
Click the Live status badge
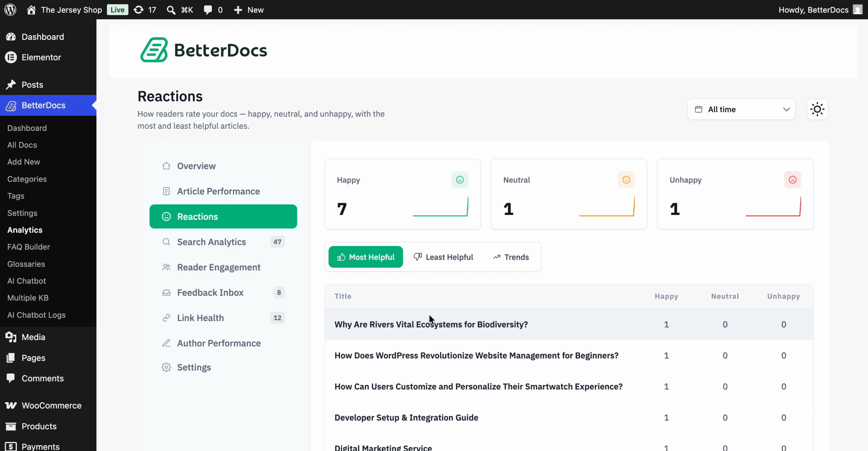pyautogui.click(x=117, y=10)
